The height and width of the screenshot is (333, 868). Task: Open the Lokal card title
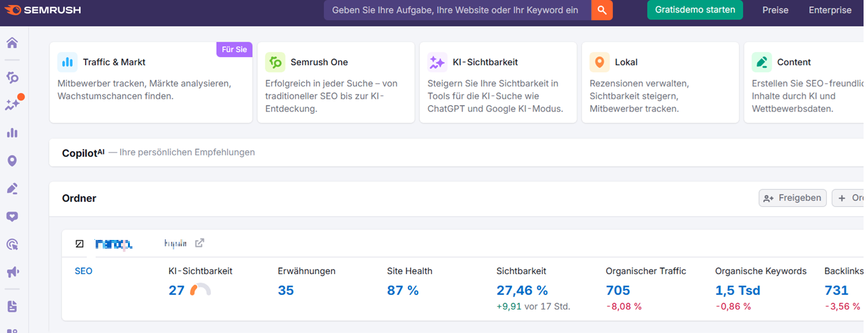click(x=626, y=62)
